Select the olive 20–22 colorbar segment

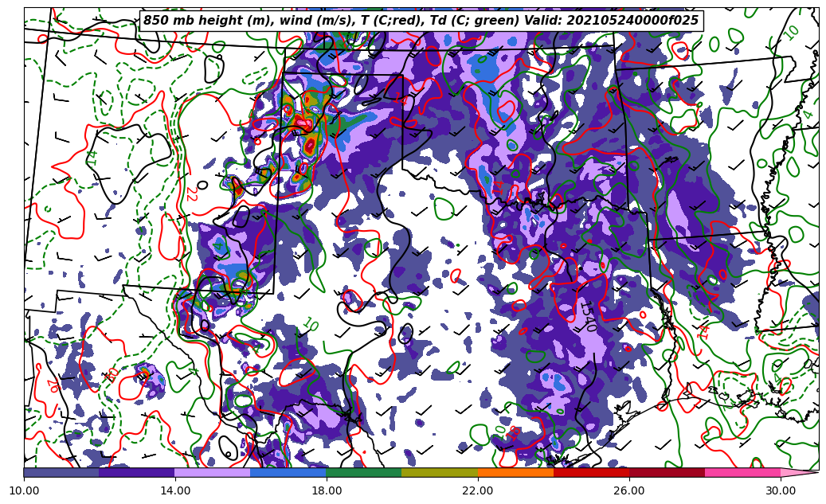pos(440,473)
